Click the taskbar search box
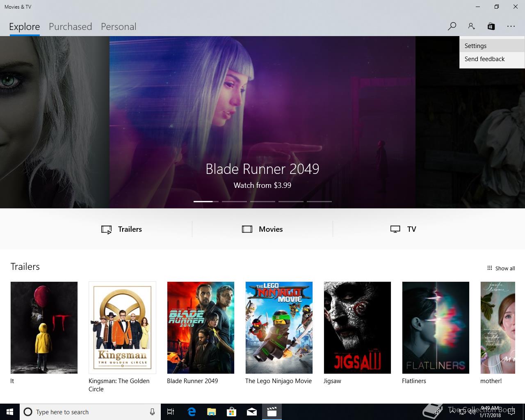 click(90, 412)
